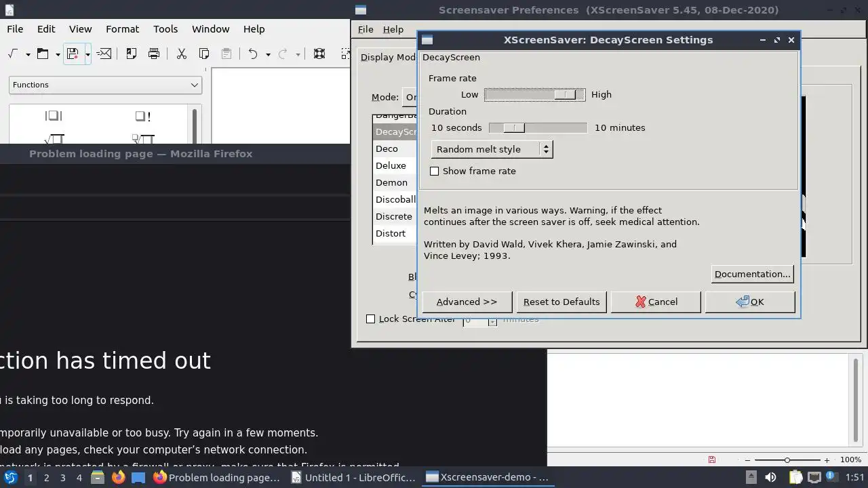
Task: Click the Documentation... button
Action: [752, 274]
